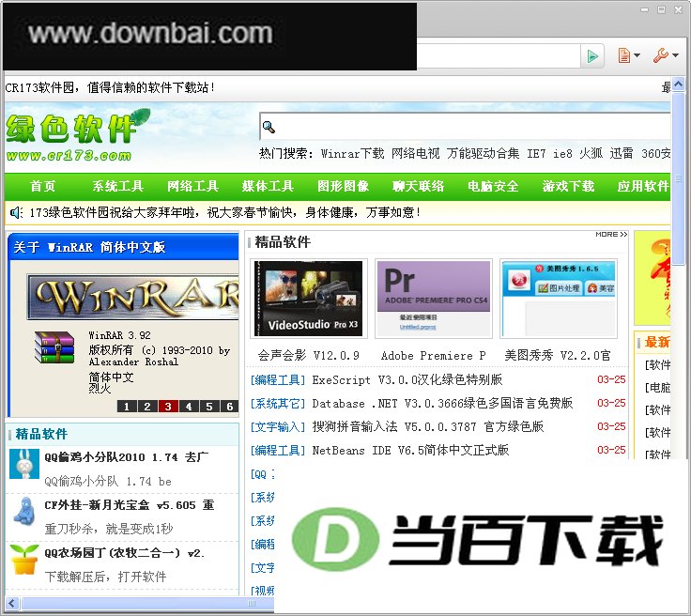The height and width of the screenshot is (616, 691).
Task: Focus the browser address bar
Action: pos(498,56)
